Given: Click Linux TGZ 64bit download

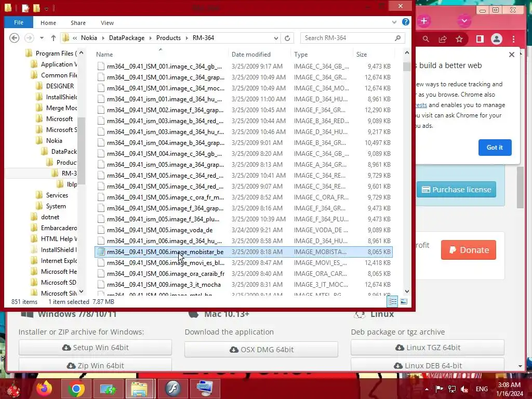Looking at the screenshot, I should point(428,348).
